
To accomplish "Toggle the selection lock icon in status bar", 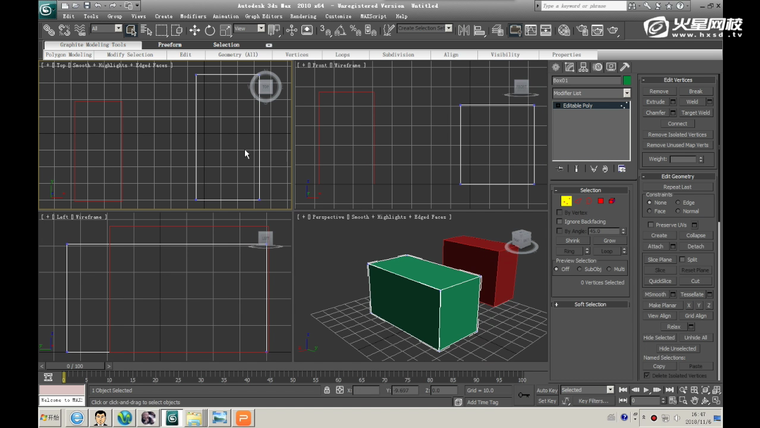I will [x=326, y=390].
